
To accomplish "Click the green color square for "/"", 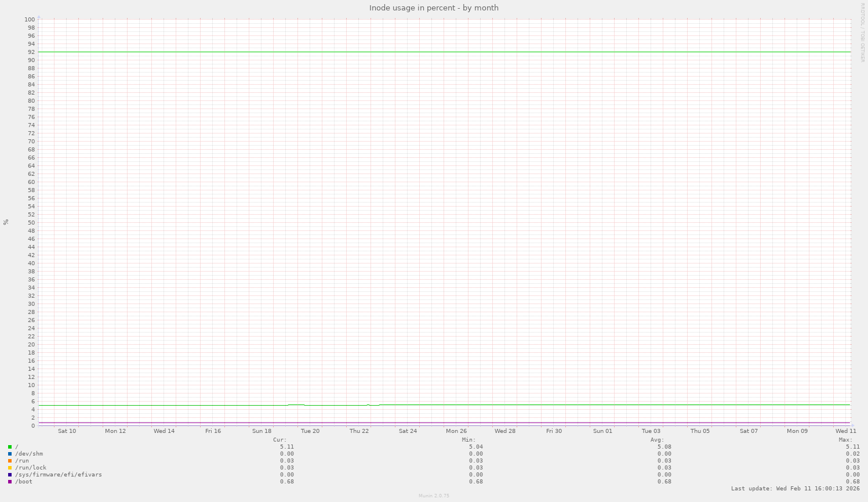I will 9,446.
